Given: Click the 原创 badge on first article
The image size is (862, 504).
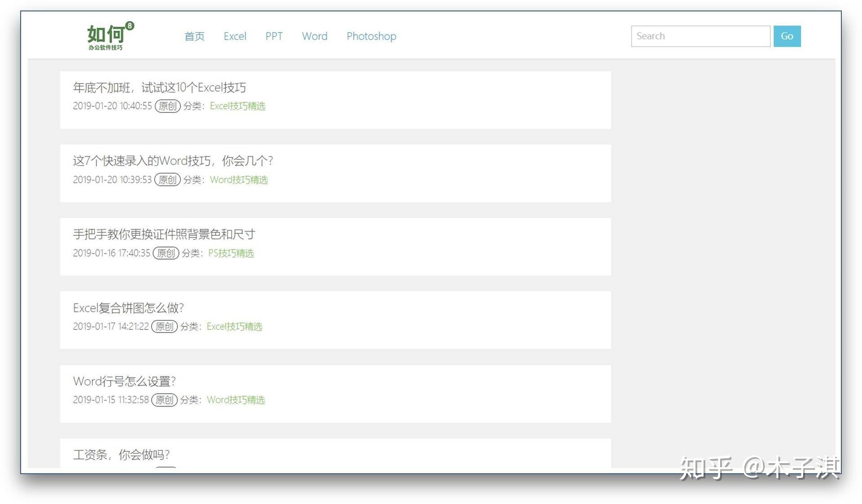Looking at the screenshot, I should 167,106.
